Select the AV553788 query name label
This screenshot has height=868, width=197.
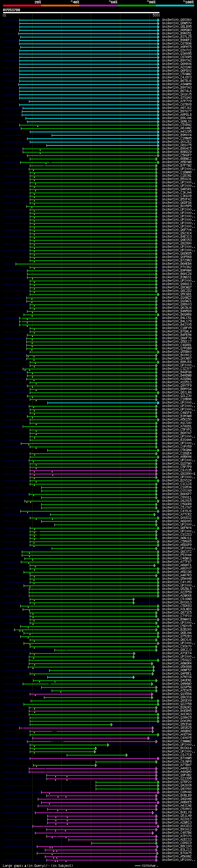coord(11,10)
